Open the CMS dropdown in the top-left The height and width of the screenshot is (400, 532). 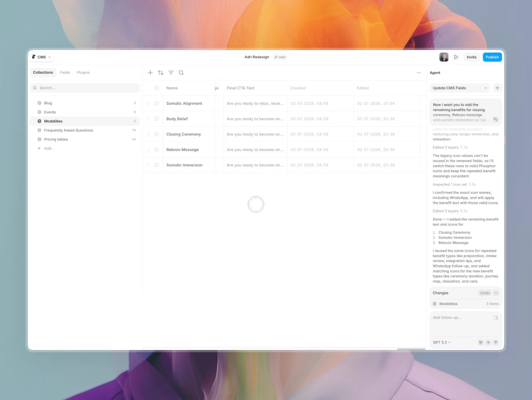pos(41,57)
